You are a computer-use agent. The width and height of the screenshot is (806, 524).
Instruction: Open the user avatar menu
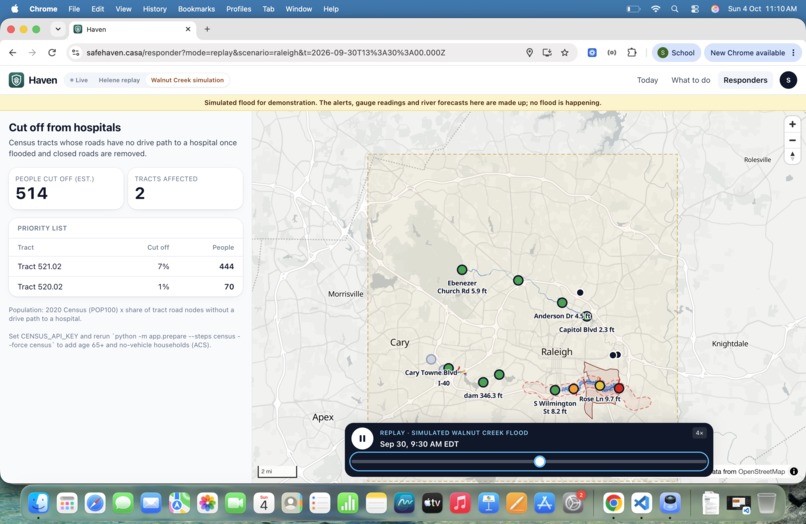click(788, 80)
